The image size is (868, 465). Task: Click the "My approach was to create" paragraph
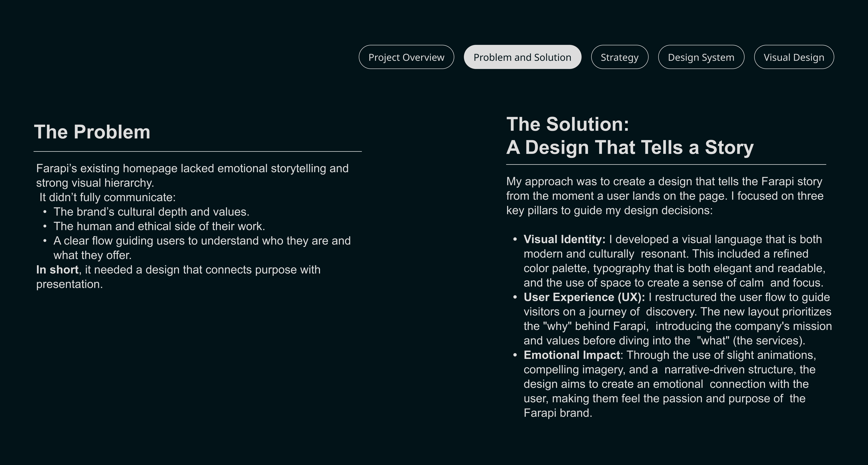click(x=665, y=196)
